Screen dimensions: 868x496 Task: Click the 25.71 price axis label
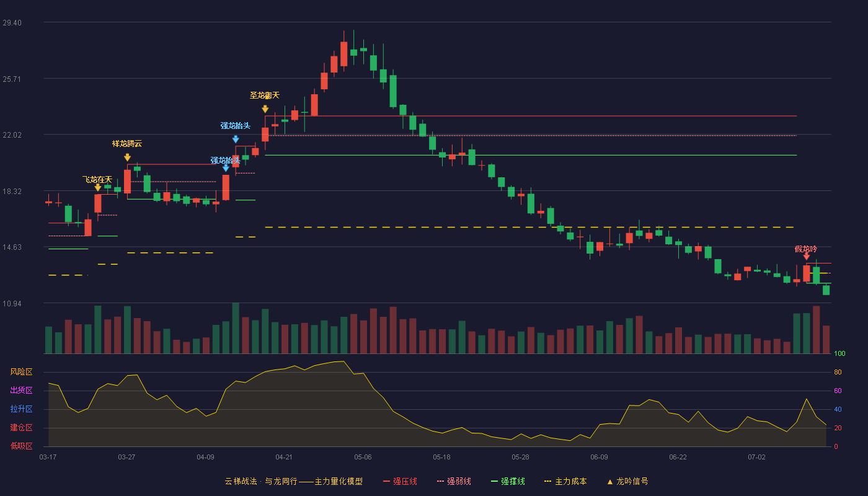[x=12, y=79]
